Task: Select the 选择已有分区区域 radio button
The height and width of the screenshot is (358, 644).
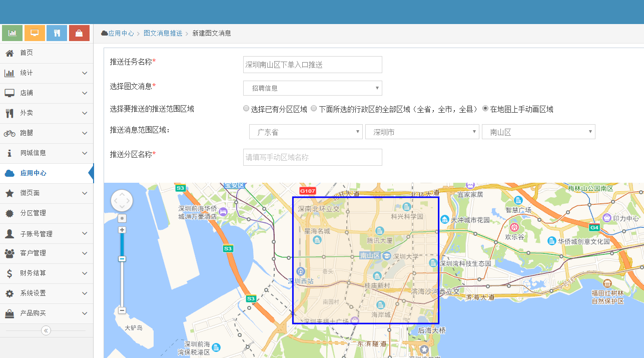Action: pyautogui.click(x=246, y=108)
